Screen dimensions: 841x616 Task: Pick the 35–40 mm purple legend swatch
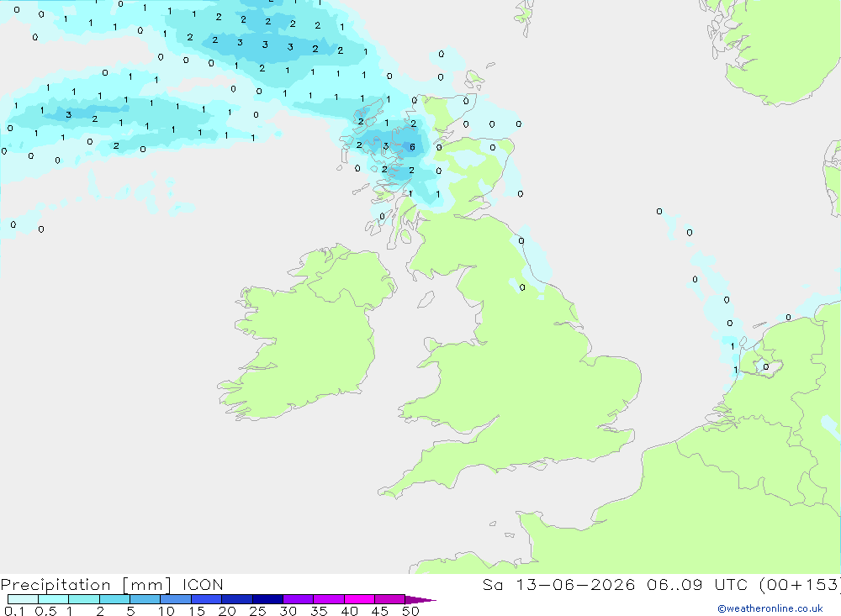pyautogui.click(x=328, y=599)
